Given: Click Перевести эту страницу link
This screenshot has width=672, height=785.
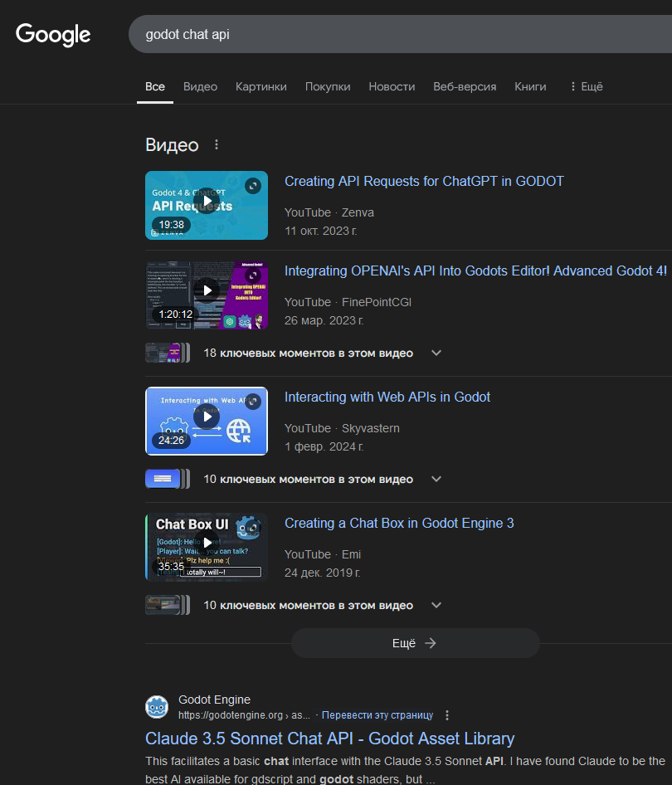Looking at the screenshot, I should (377, 715).
